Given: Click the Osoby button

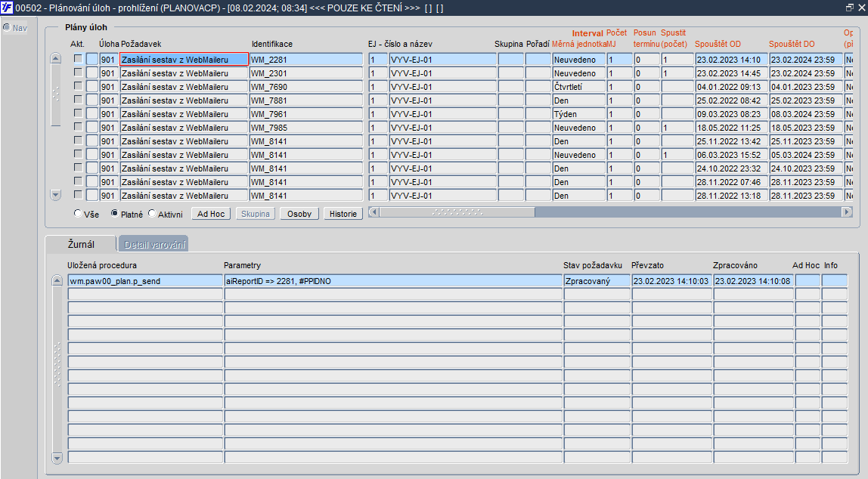Looking at the screenshot, I should click(299, 214).
